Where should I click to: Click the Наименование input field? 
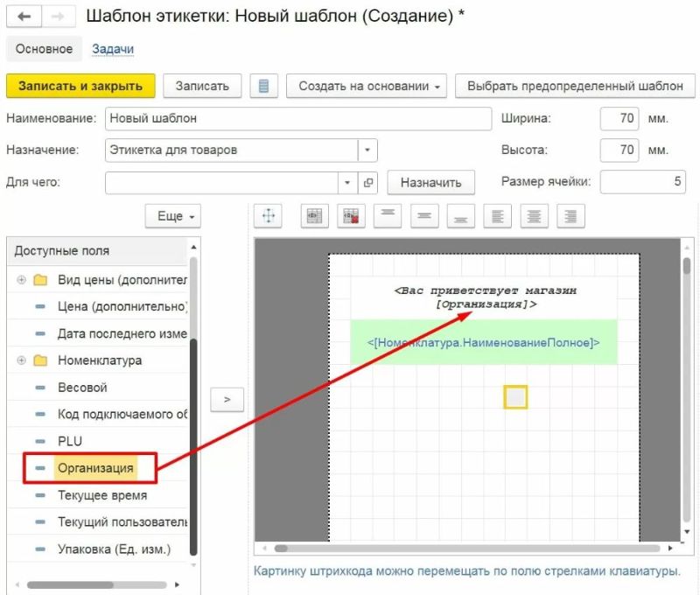pyautogui.click(x=298, y=118)
